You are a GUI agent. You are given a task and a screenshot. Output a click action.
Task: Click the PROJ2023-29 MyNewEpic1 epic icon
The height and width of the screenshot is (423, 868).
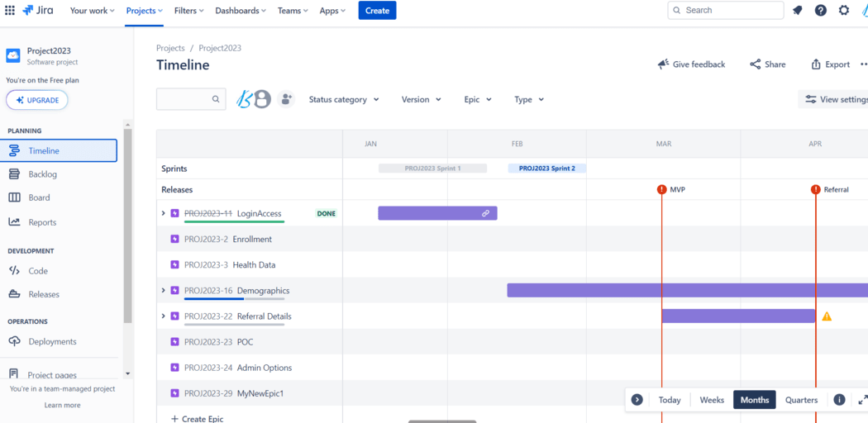tap(175, 394)
